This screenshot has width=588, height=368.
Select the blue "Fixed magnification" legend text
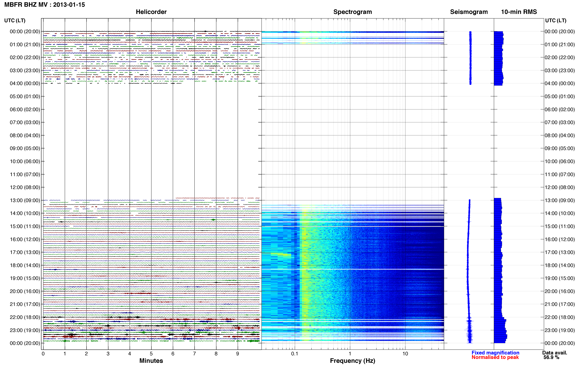(x=495, y=353)
